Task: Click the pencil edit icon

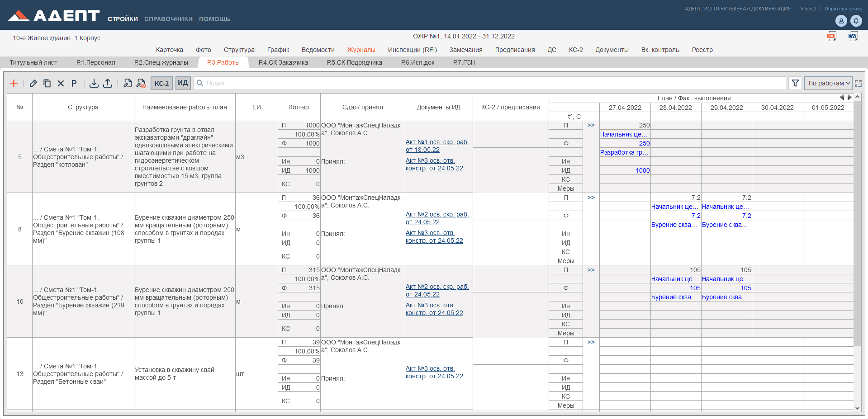Action: (33, 83)
